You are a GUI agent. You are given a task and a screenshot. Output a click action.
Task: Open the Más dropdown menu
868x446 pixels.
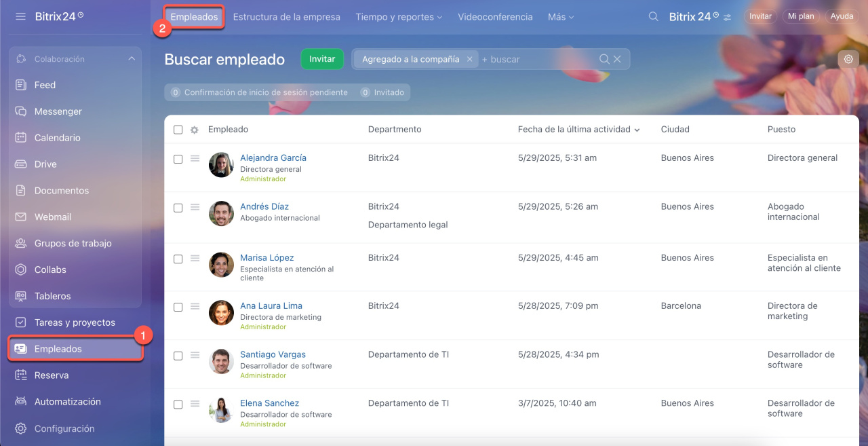tap(561, 16)
